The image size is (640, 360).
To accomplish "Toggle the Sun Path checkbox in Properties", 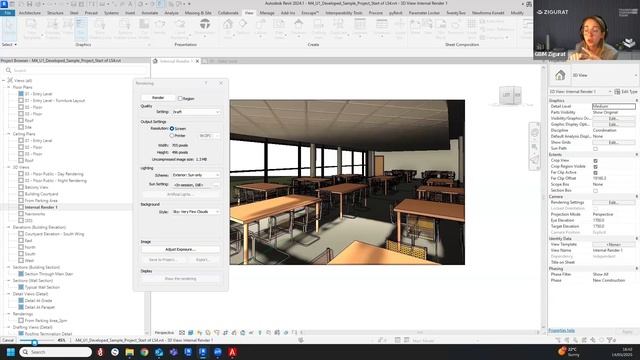I will (595, 149).
